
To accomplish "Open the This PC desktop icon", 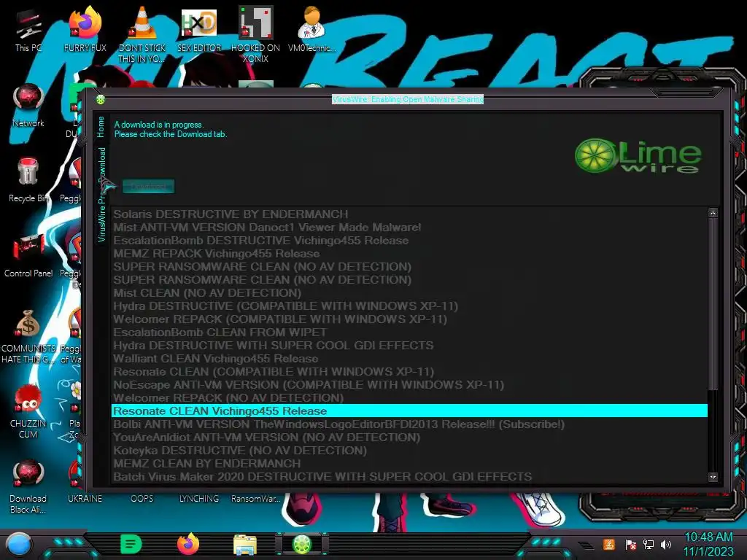I will (28, 28).
